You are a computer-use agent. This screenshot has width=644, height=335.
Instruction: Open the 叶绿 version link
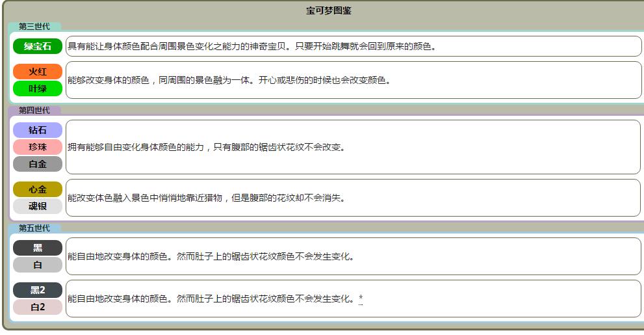click(38, 88)
